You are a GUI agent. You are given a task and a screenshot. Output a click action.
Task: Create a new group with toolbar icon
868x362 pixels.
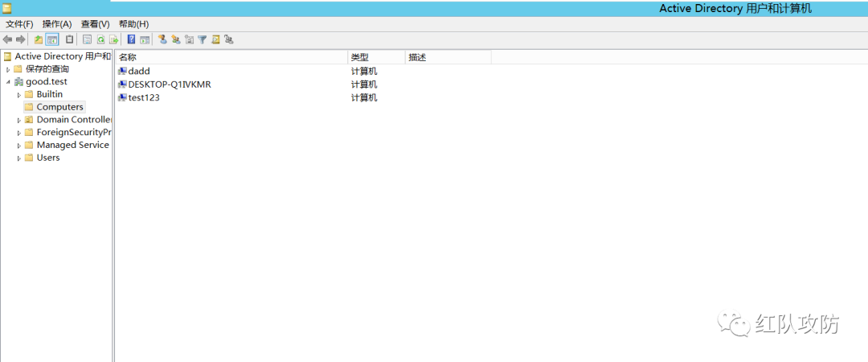point(175,39)
